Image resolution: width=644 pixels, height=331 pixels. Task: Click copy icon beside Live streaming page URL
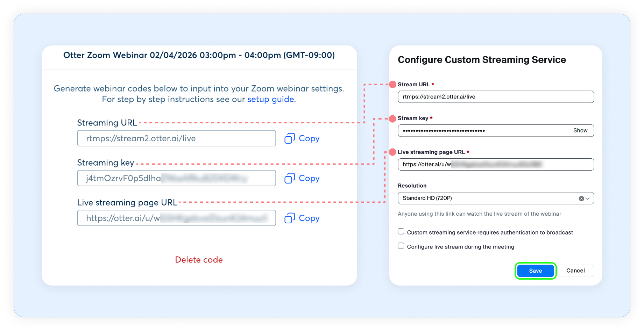[290, 218]
